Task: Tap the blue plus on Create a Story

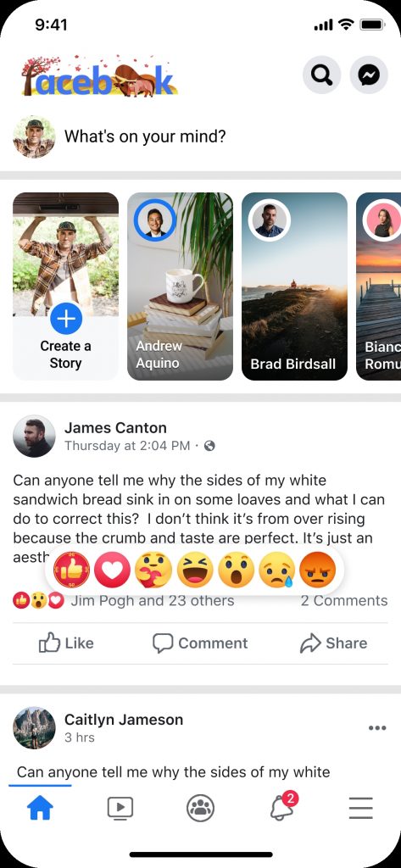Action: (x=66, y=320)
